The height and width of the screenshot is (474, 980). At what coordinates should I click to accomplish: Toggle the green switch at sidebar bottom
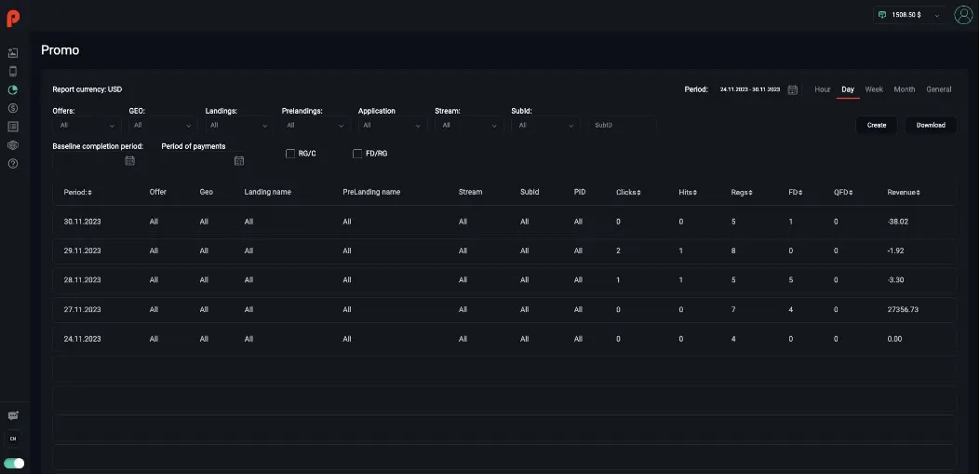click(14, 463)
